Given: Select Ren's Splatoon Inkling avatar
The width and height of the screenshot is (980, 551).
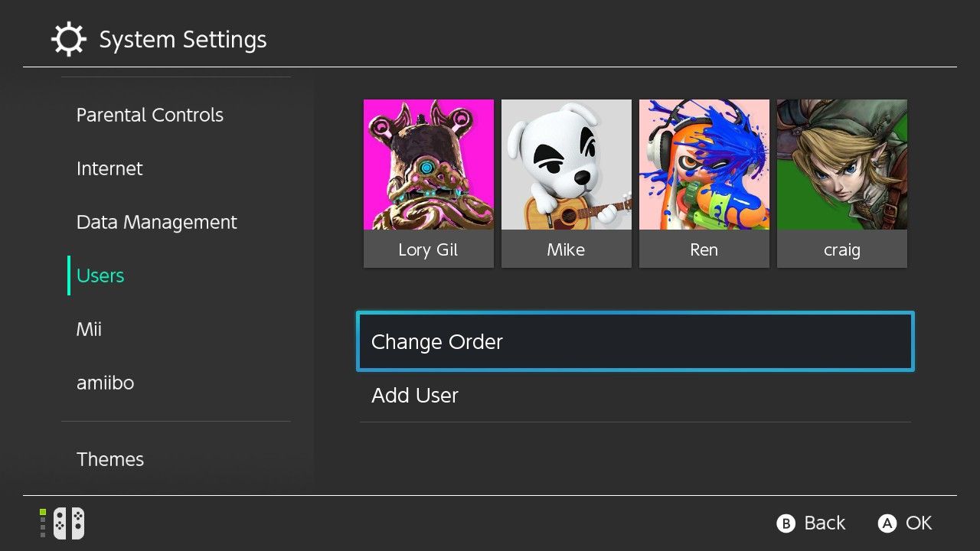Looking at the screenshot, I should pos(704,165).
